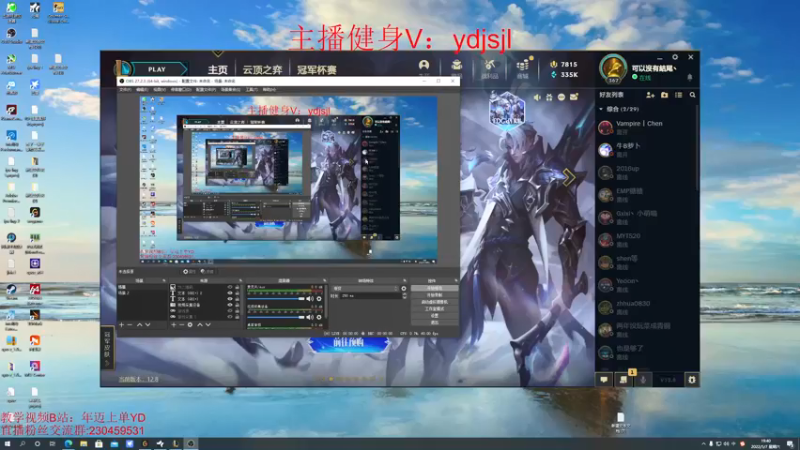Toggle visibility of second text source
This screenshot has width=800, height=450.
tap(230, 293)
